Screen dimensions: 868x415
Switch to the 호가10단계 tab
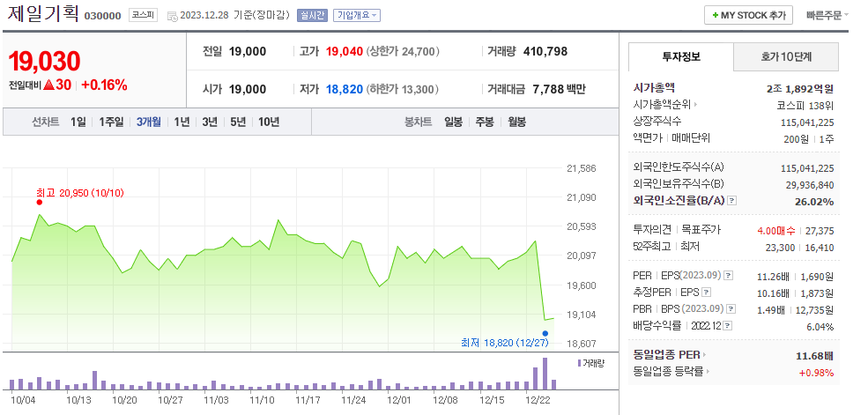[786, 56]
